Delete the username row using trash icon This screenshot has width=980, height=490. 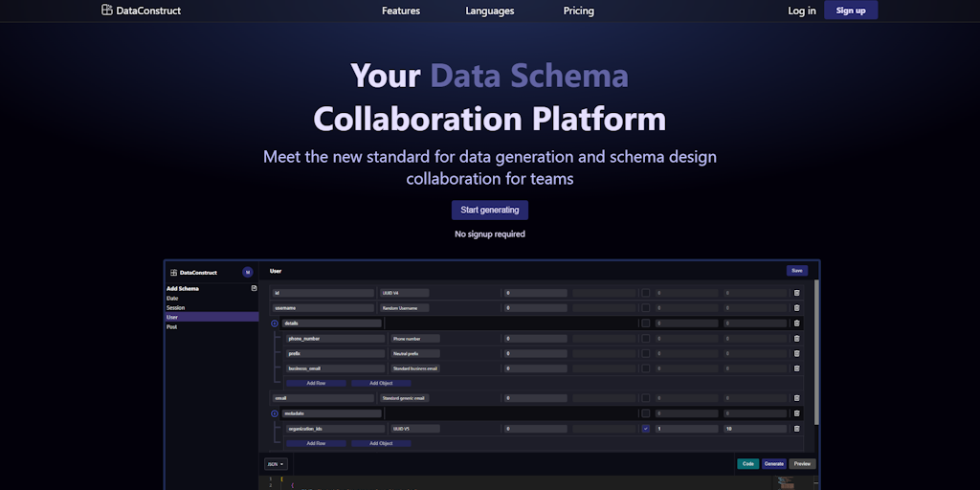pyautogui.click(x=796, y=308)
